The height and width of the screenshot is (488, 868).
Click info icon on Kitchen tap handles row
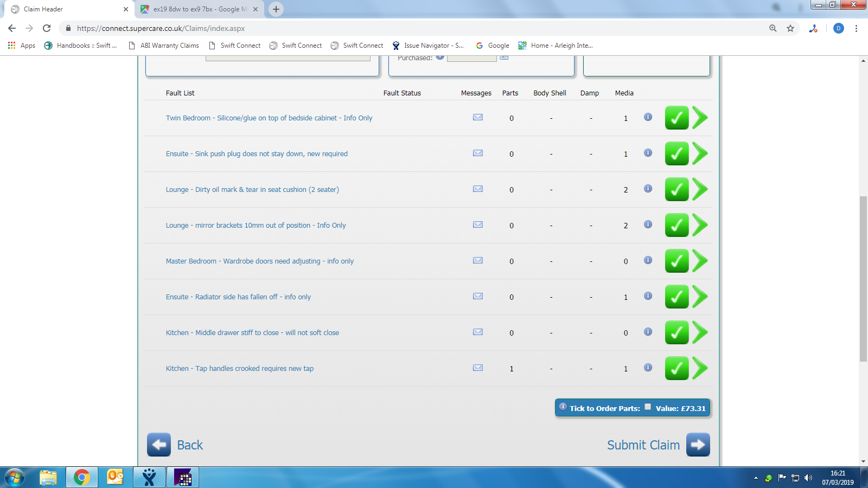[648, 368]
